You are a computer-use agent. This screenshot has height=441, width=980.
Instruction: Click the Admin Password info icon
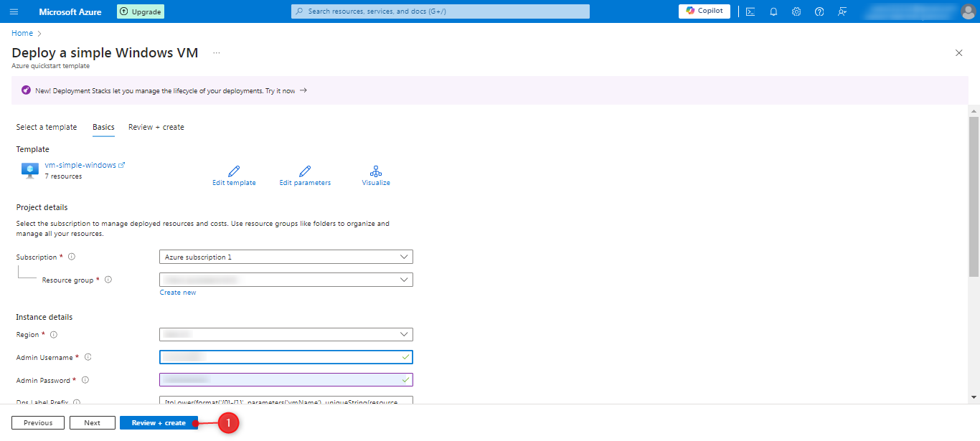pos(85,380)
